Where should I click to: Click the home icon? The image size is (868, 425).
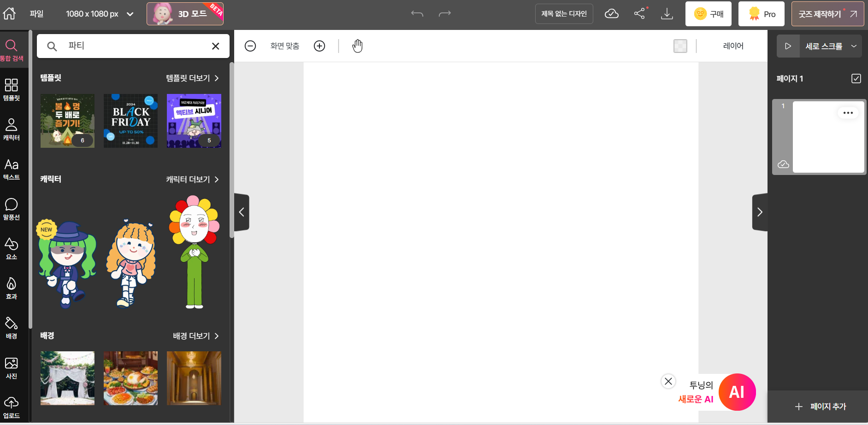(x=9, y=13)
